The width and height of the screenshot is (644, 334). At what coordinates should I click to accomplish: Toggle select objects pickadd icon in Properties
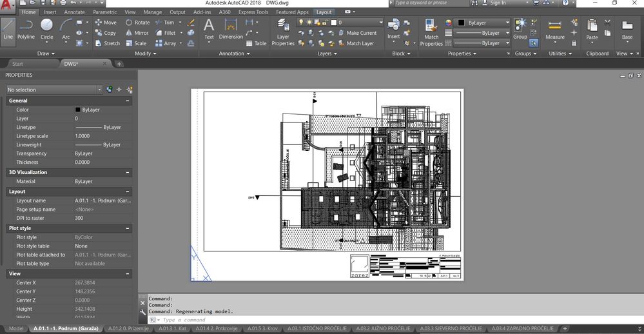coord(109,90)
